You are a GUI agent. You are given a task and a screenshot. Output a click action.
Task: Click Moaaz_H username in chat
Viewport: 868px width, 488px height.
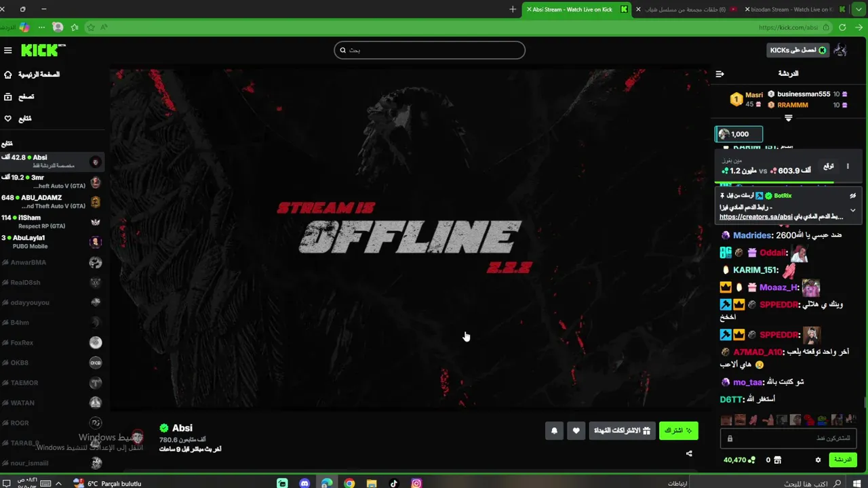click(x=778, y=287)
